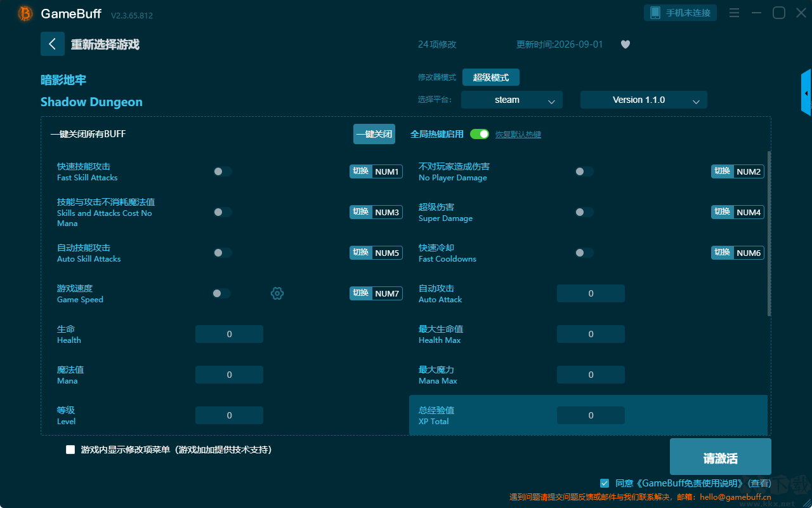
Task: Click the 一键关闭所有BUFF label
Action: tap(88, 134)
